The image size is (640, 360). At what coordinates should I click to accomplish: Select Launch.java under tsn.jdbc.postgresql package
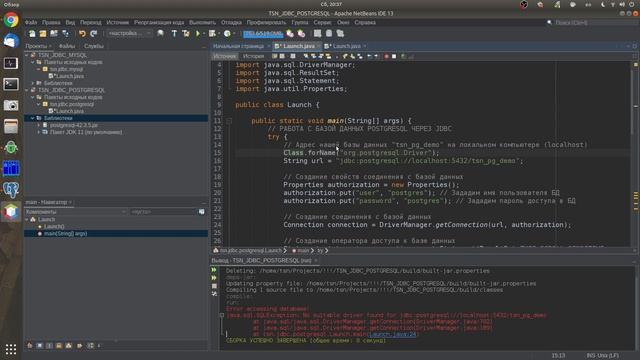click(x=69, y=111)
